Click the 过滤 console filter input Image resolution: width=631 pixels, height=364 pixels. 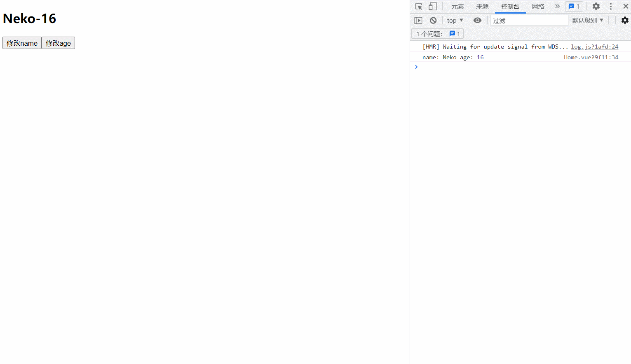pyautogui.click(x=529, y=20)
